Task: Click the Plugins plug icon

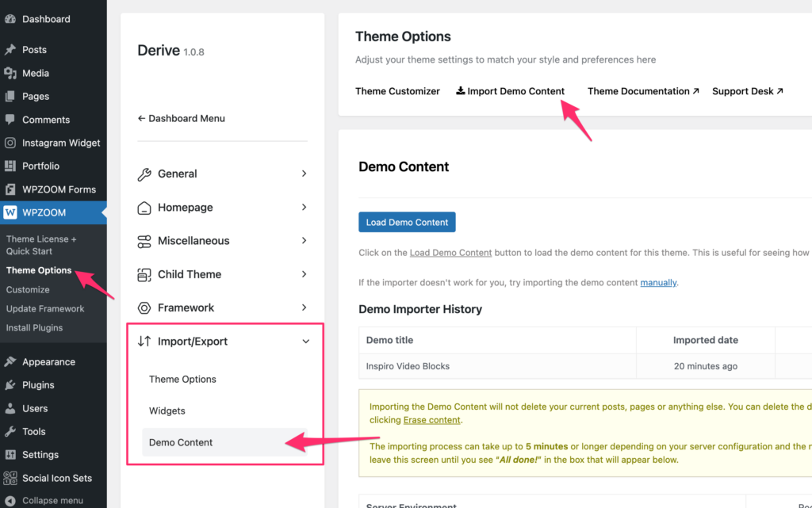Action: pos(10,385)
